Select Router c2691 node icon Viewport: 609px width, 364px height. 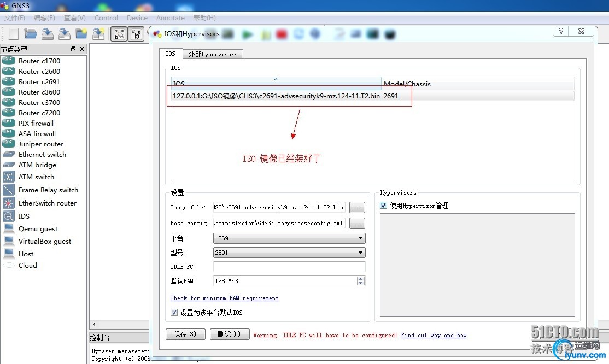pos(9,81)
